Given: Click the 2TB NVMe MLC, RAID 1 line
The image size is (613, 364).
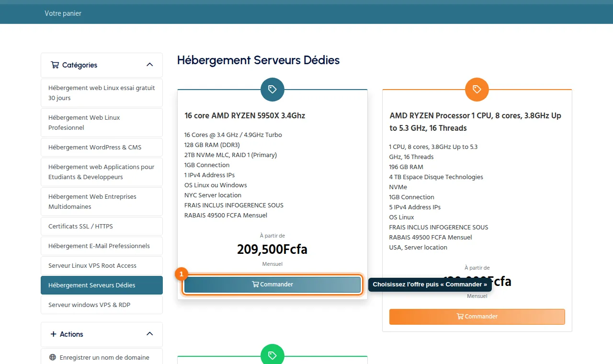Looking at the screenshot, I should [230, 155].
